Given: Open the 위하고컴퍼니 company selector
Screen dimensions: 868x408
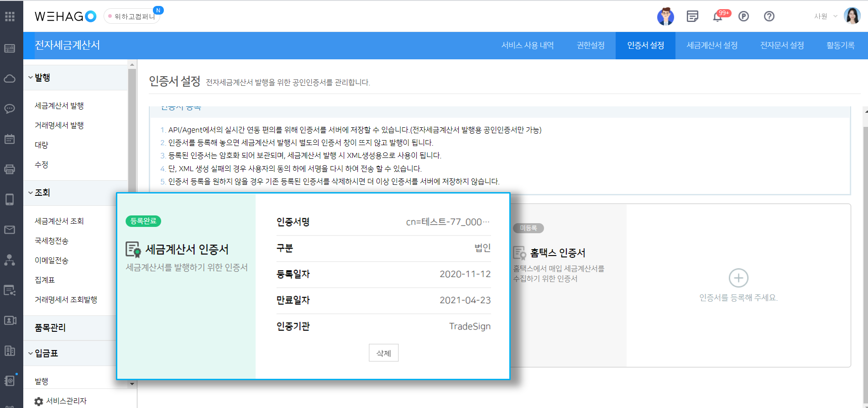Looking at the screenshot, I should point(133,16).
